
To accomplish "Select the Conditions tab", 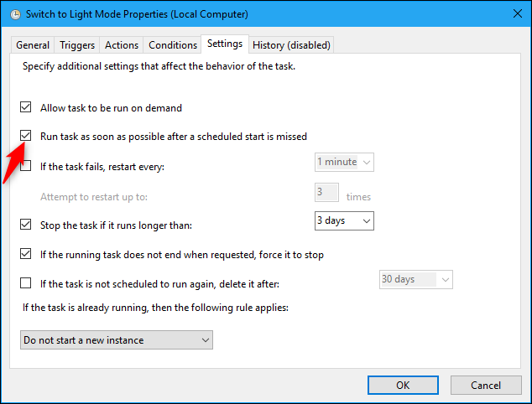I will (x=172, y=45).
